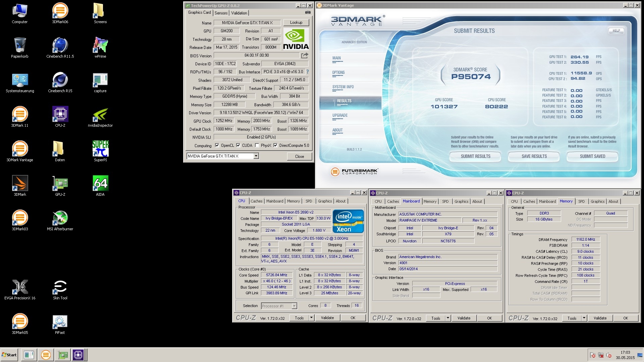The width and height of the screenshot is (644, 362).
Task: Launch the wPrime shortcut
Action: (100, 48)
